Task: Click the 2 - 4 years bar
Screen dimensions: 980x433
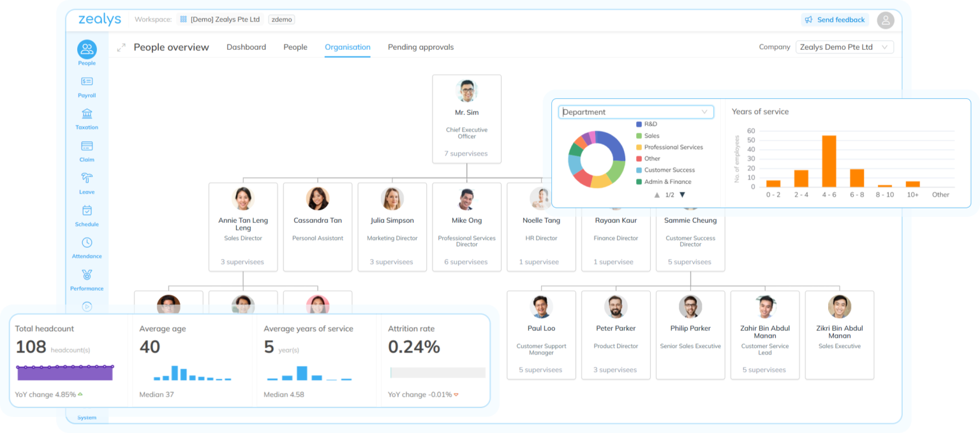Action: (x=801, y=178)
